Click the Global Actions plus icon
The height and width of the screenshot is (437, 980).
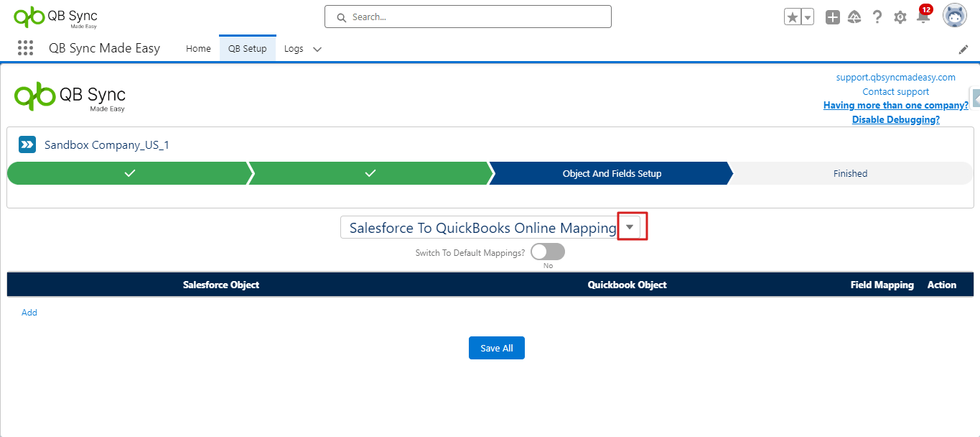tap(832, 17)
